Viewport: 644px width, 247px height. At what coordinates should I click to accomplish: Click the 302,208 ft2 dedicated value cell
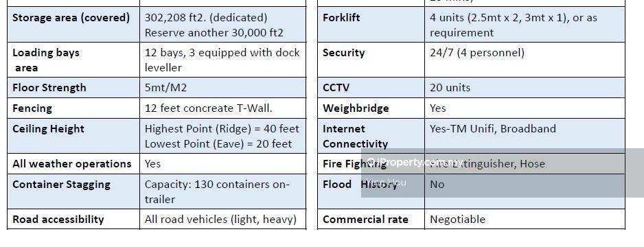point(223,25)
